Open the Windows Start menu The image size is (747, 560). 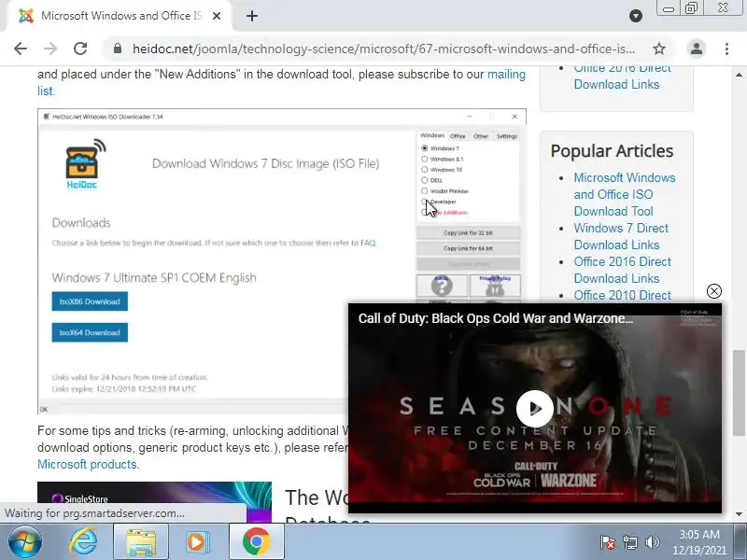[24, 542]
